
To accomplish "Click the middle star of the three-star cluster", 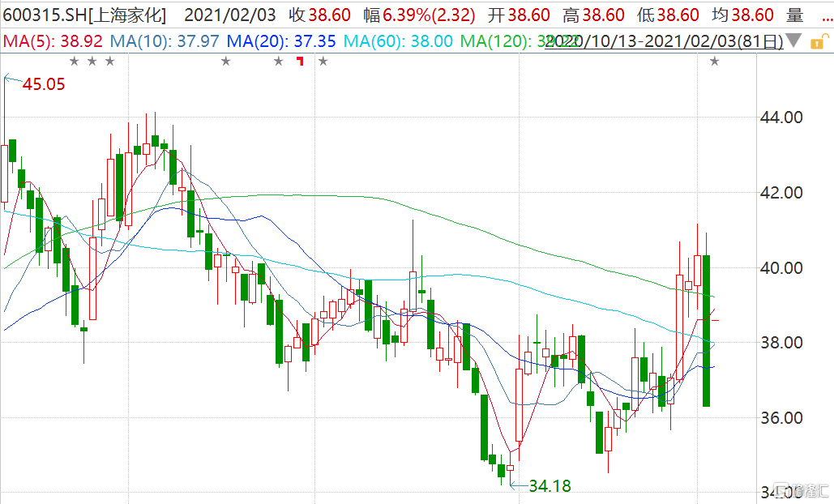I will pos(92,61).
